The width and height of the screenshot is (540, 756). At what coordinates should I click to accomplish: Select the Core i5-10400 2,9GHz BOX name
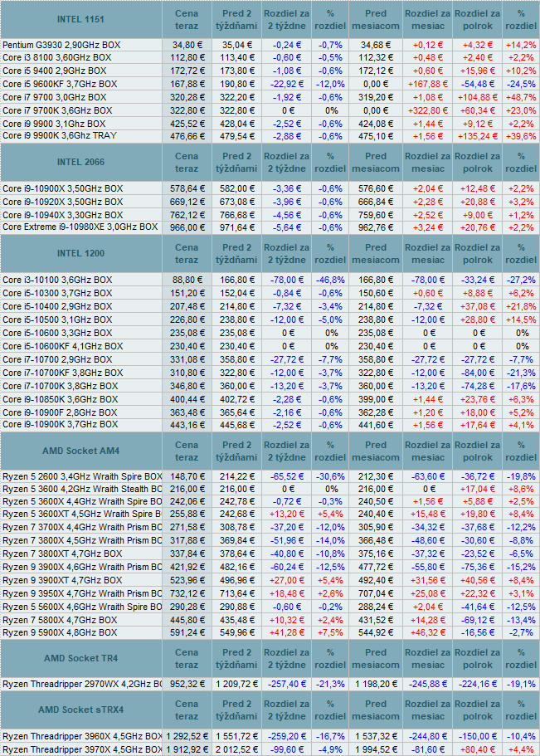click(x=57, y=306)
